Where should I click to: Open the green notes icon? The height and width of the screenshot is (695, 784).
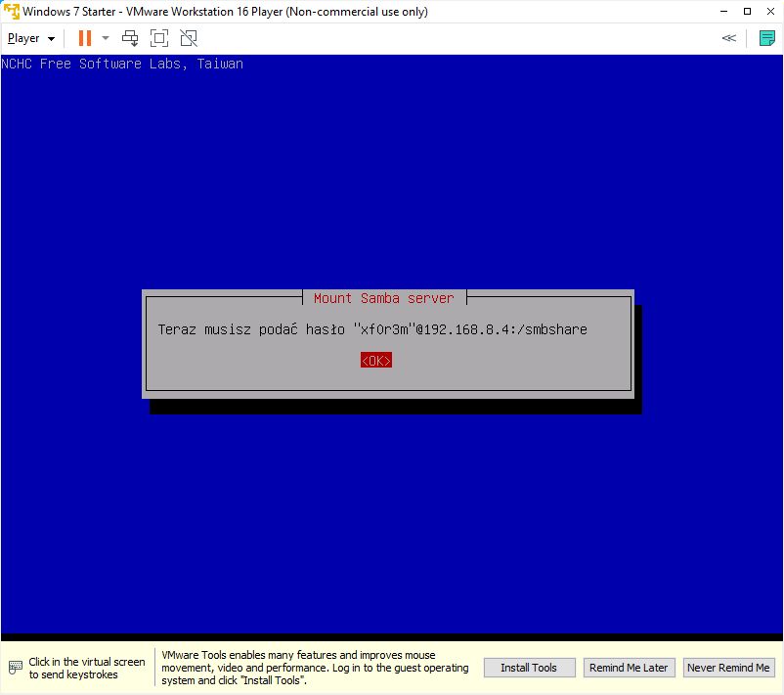tap(767, 38)
